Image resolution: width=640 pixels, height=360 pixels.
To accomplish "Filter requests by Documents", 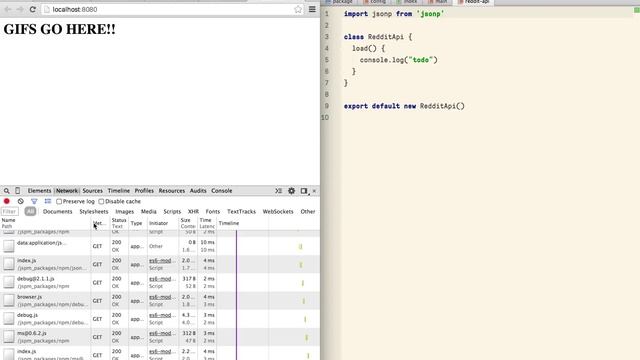I will point(58,211).
